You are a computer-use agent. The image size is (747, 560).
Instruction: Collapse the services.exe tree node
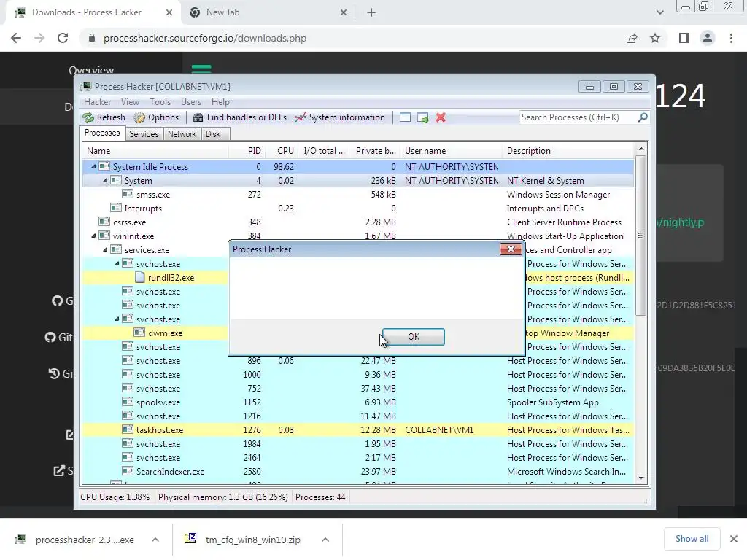click(105, 249)
